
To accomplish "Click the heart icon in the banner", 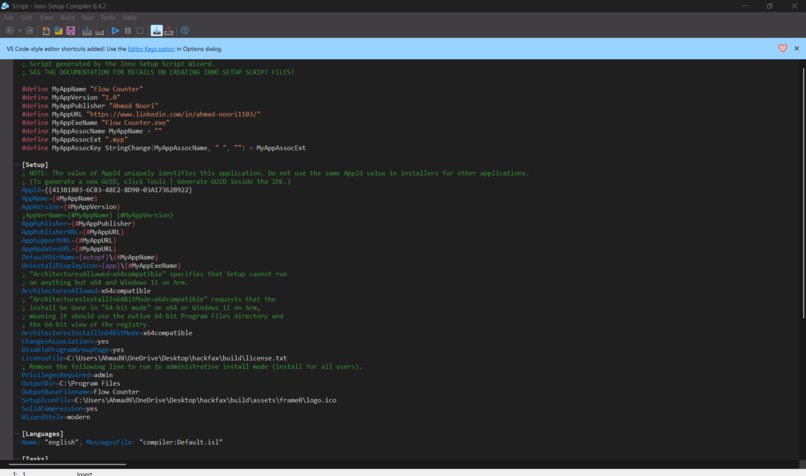I will [x=782, y=48].
